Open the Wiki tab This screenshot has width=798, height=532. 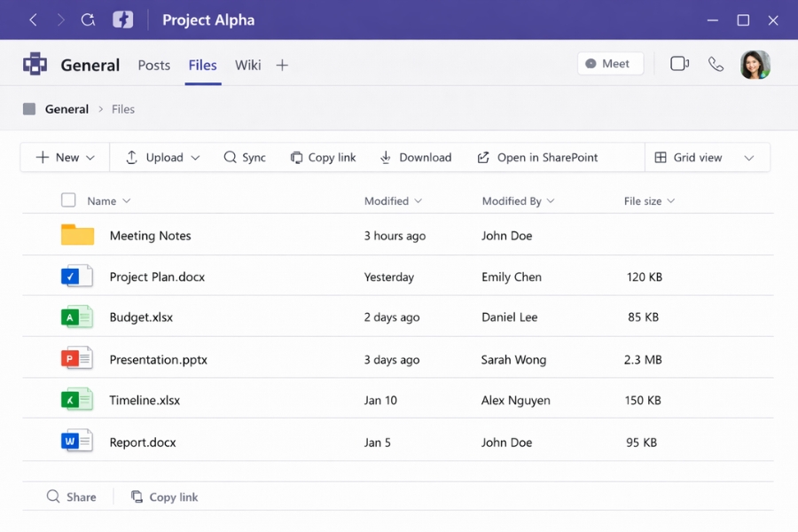pyautogui.click(x=247, y=65)
